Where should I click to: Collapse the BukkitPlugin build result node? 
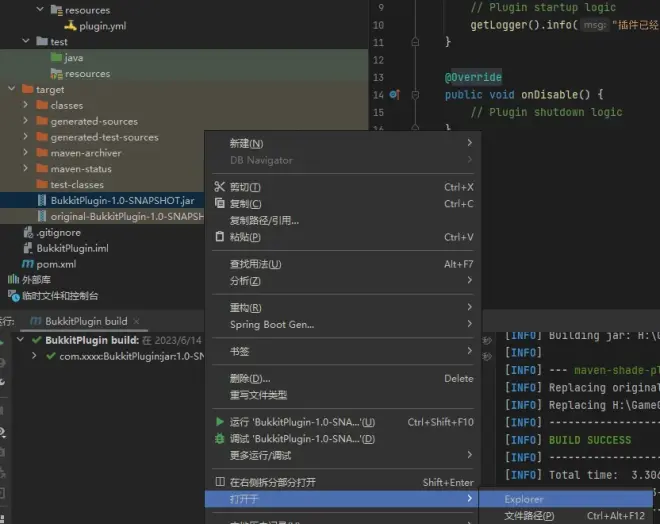click(20, 339)
